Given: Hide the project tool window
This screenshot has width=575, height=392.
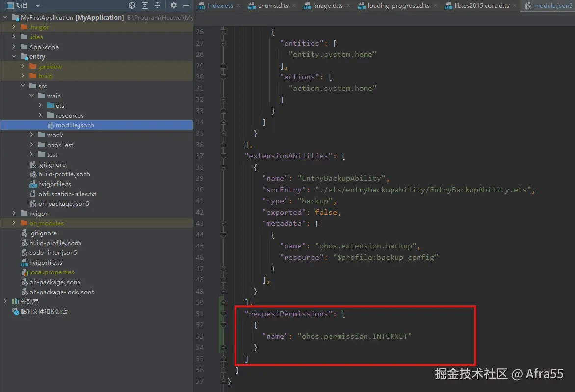Looking at the screenshot, I should [186, 5].
